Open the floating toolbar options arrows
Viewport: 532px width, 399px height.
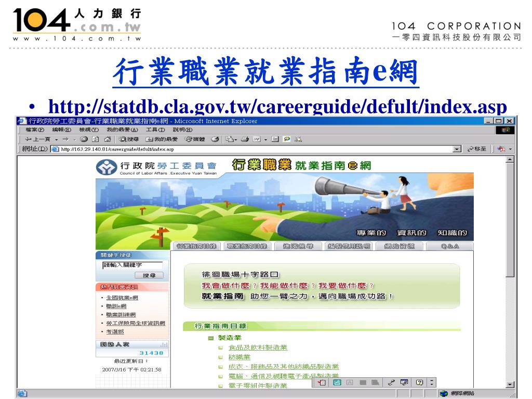click(x=432, y=382)
